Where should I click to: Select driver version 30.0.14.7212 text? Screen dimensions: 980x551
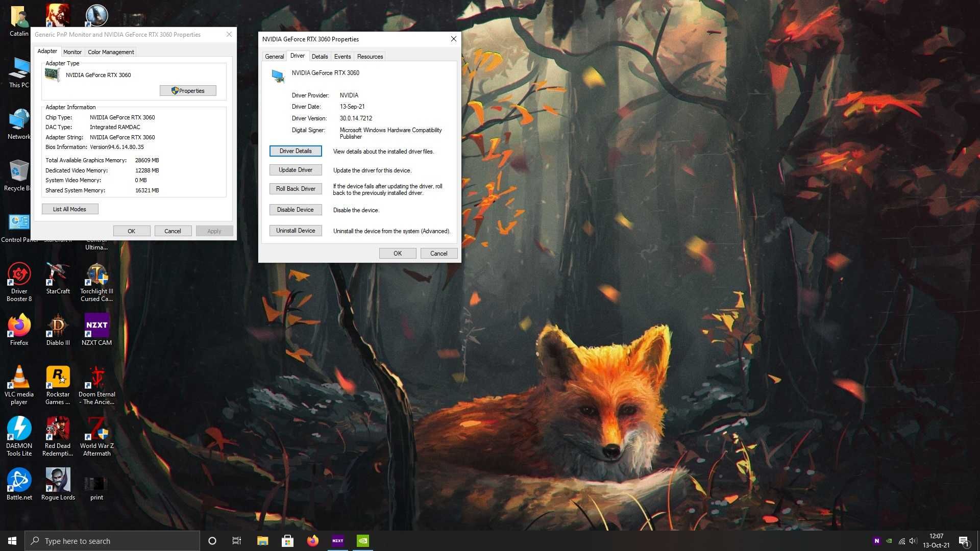click(x=356, y=118)
